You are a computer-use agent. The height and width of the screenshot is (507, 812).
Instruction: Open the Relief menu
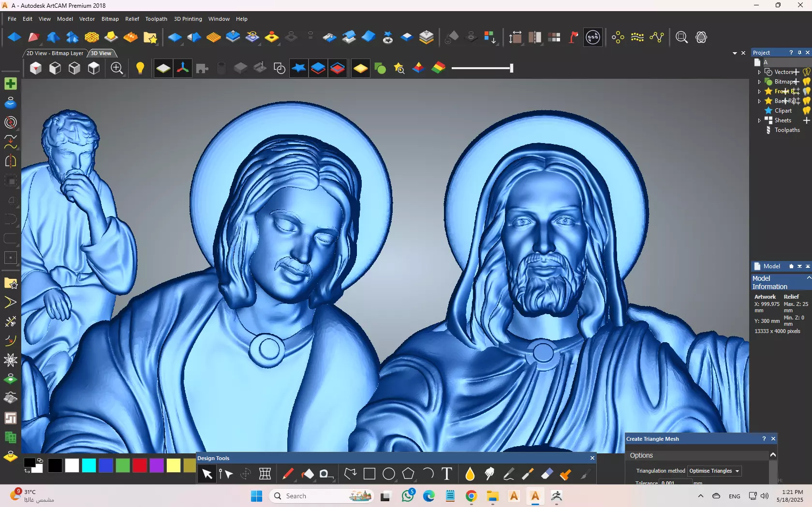click(x=132, y=19)
